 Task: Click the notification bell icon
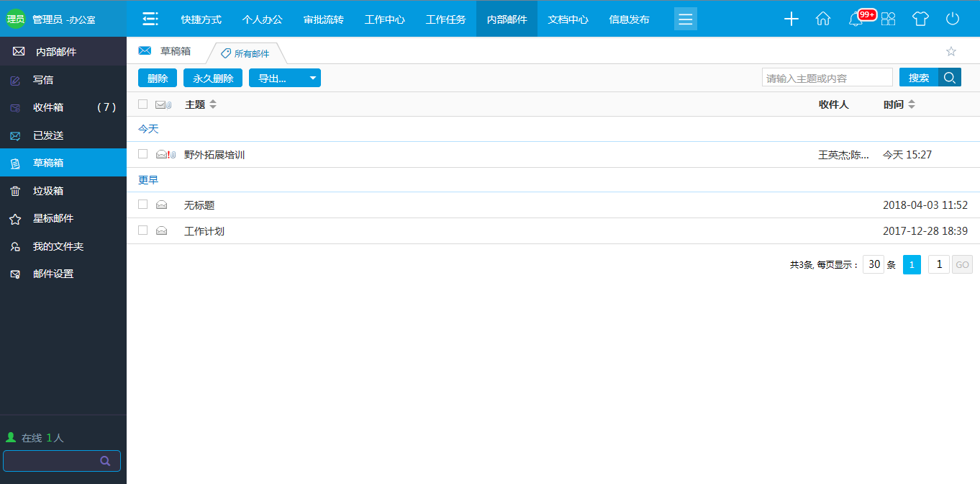856,19
